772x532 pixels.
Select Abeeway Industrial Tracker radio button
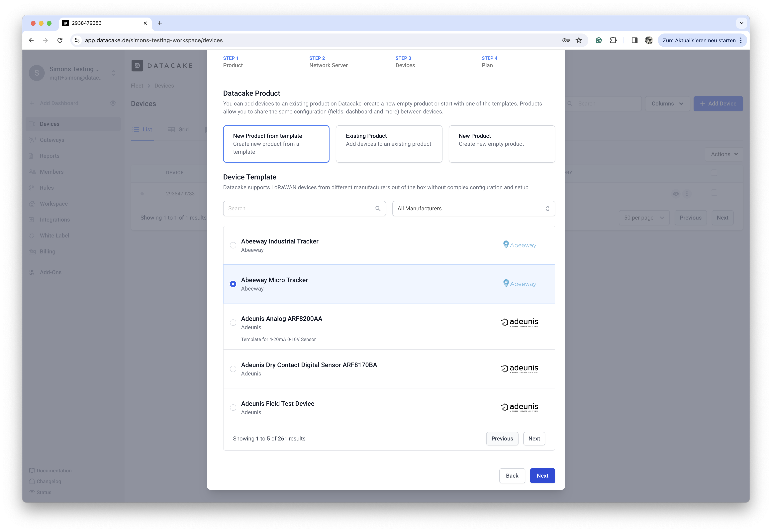[x=233, y=245]
